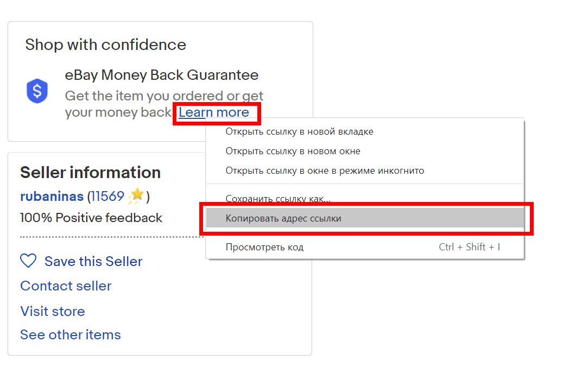Click the 100% Positive feedback text

91,218
